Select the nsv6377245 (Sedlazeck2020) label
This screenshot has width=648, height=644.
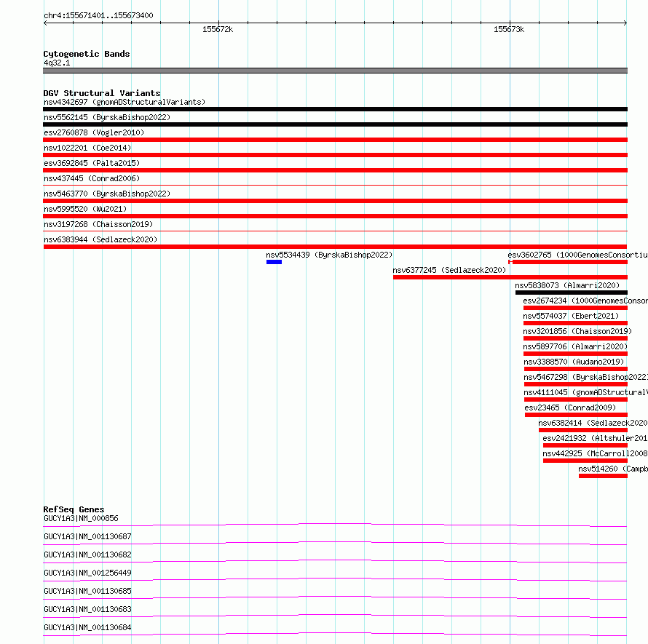pos(449,270)
